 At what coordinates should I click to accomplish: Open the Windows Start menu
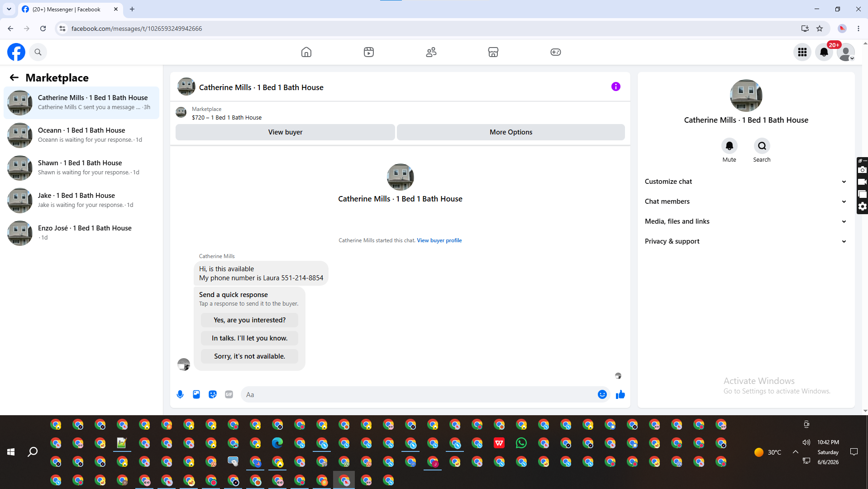point(11,452)
